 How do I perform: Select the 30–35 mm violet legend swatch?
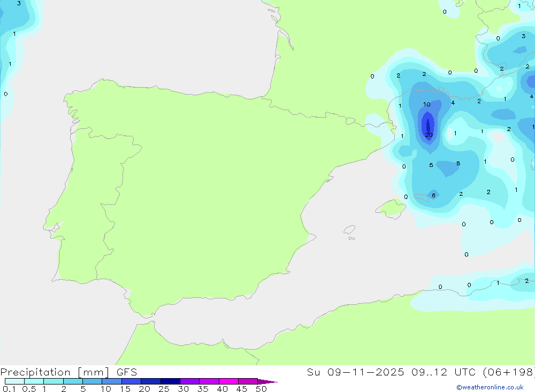tap(189, 381)
